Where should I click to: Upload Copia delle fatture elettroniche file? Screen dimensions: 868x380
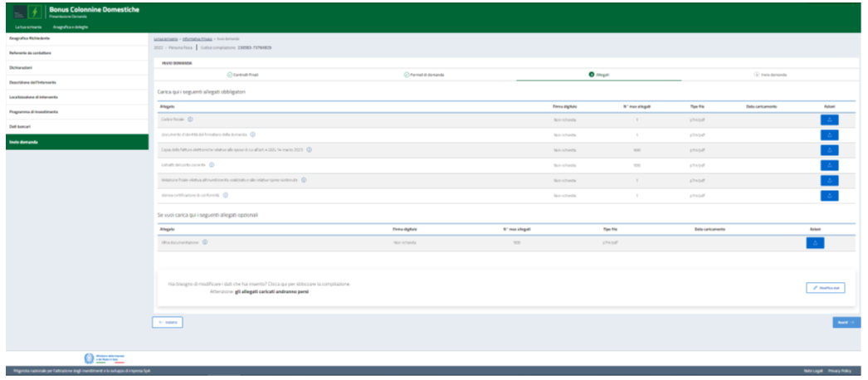pos(829,150)
